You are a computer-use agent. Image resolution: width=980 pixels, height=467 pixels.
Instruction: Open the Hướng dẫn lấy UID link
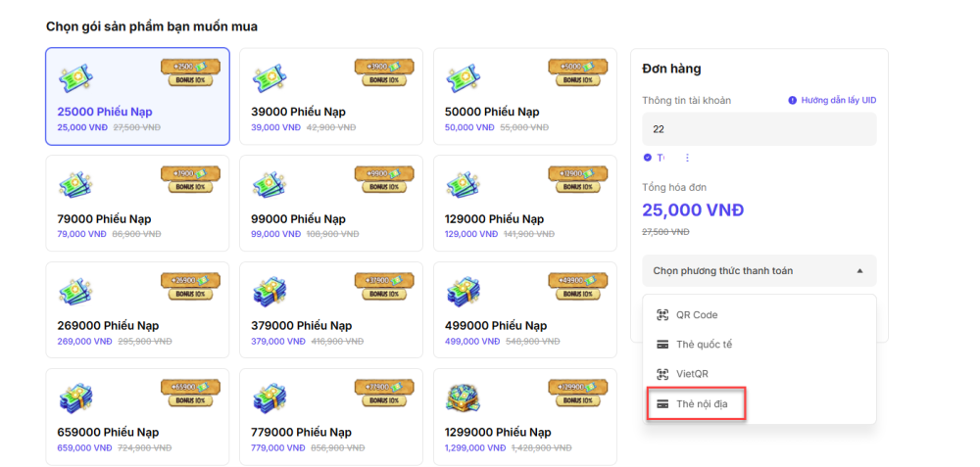839,100
